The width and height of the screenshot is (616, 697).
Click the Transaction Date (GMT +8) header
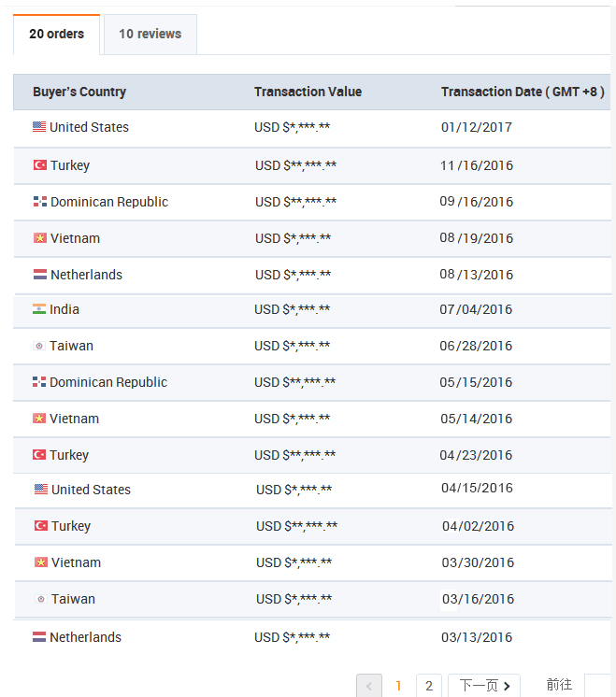point(523,92)
